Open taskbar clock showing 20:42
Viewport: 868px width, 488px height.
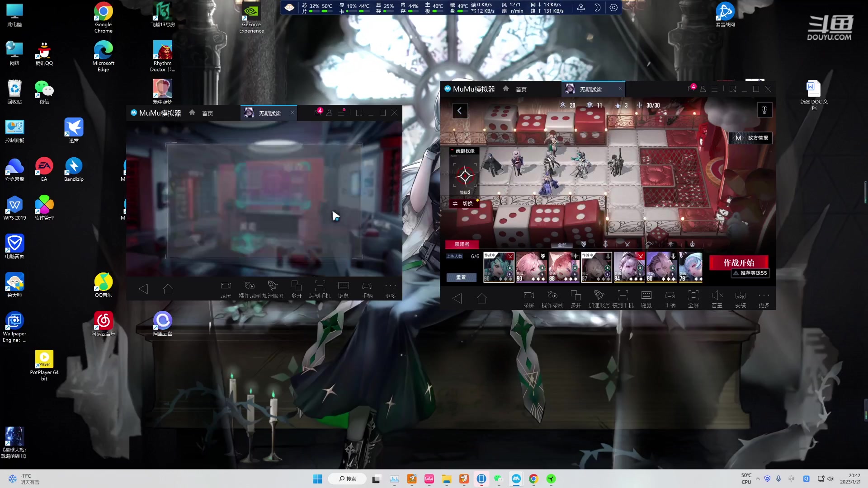pos(850,479)
